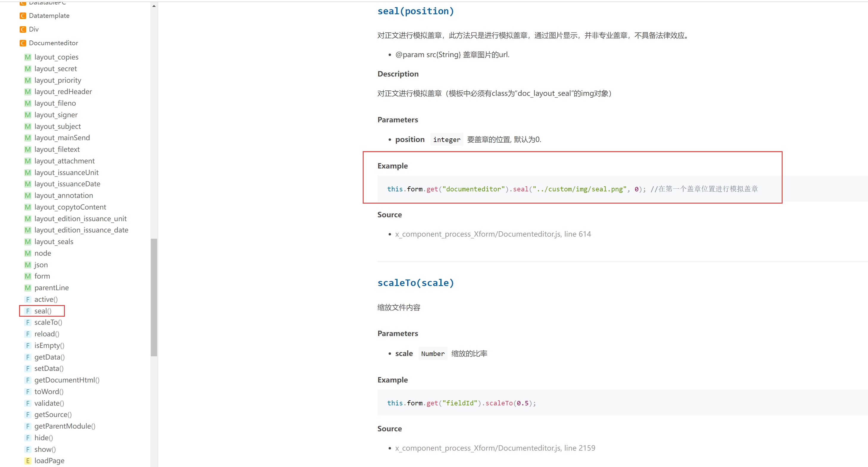Select validate() in the navigation list
The image size is (868, 467).
click(49, 403)
